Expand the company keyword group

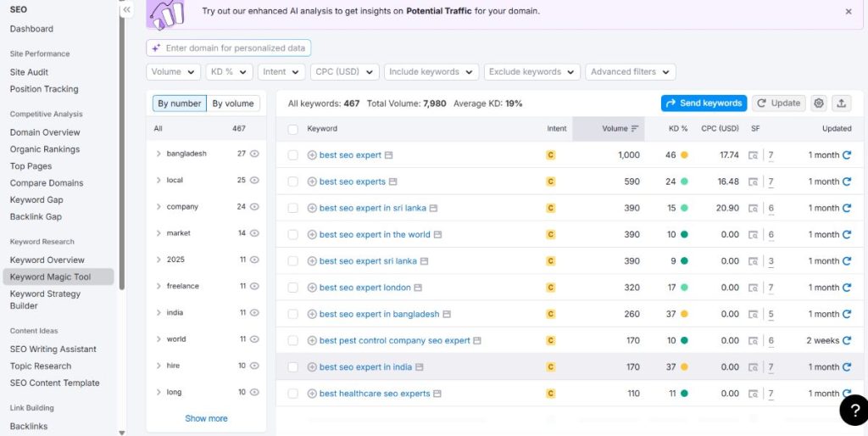coord(159,207)
